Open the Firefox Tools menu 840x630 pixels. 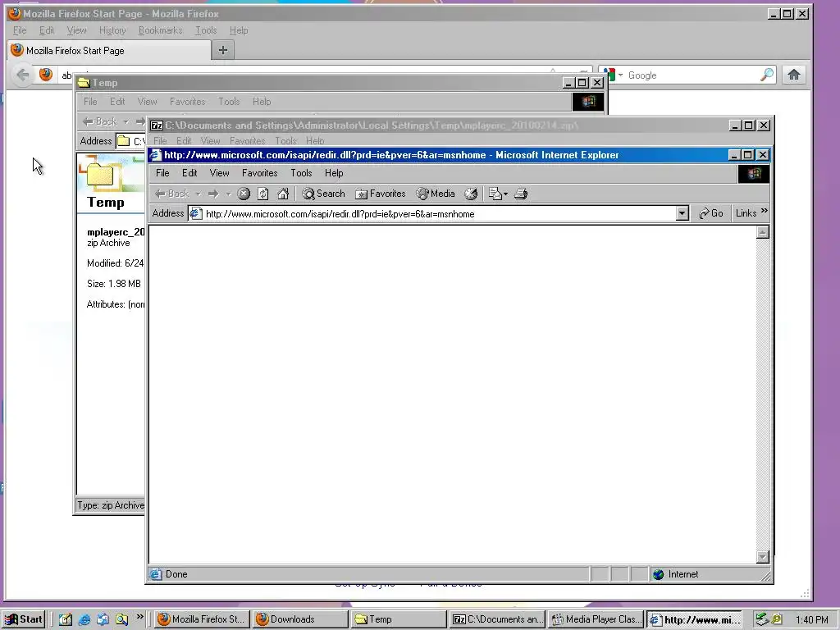coord(206,30)
